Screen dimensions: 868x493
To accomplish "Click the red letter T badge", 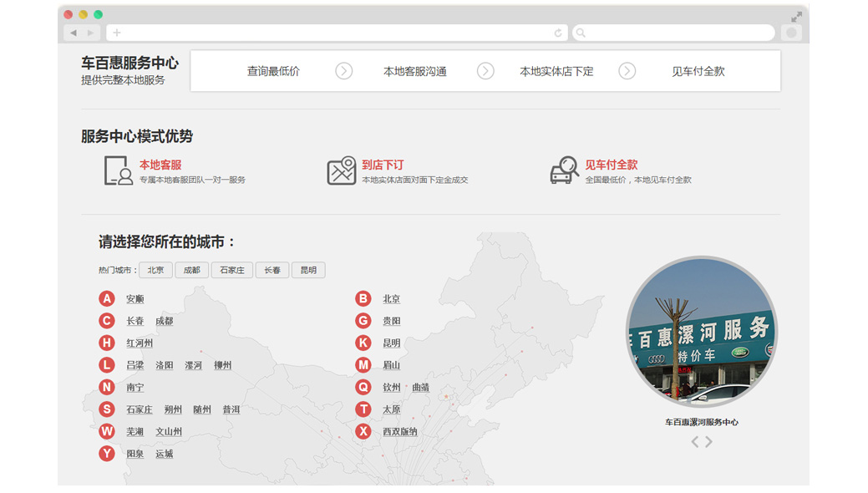I will 363,409.
